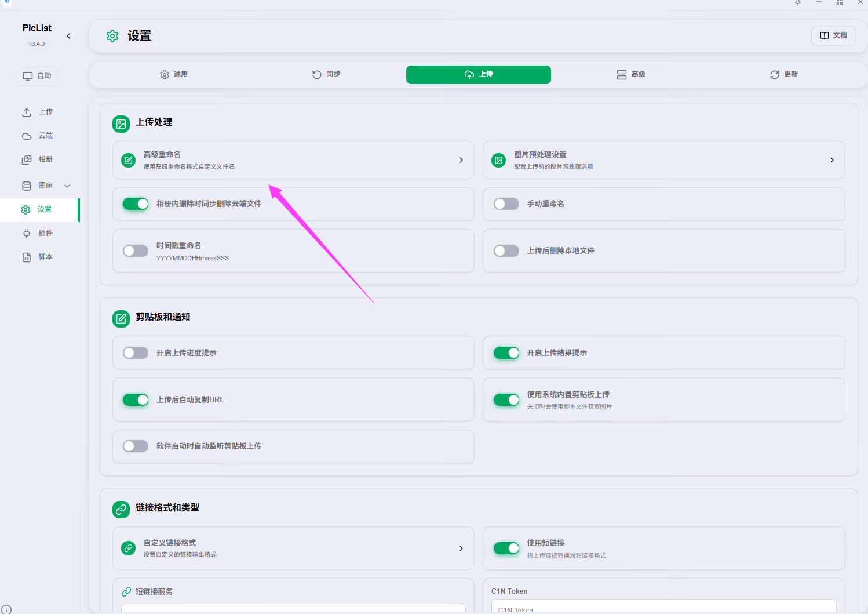Screen dimensions: 868x614
Task: Disable the 使用系统内置剪贴板上传 toggle
Action: pos(506,400)
